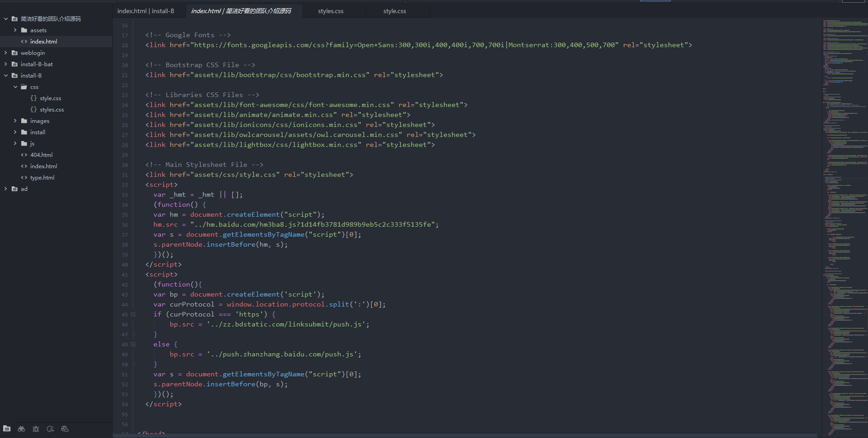Click the lightbox.min.css path on line 28
The image size is (868, 438).
[x=276, y=145]
